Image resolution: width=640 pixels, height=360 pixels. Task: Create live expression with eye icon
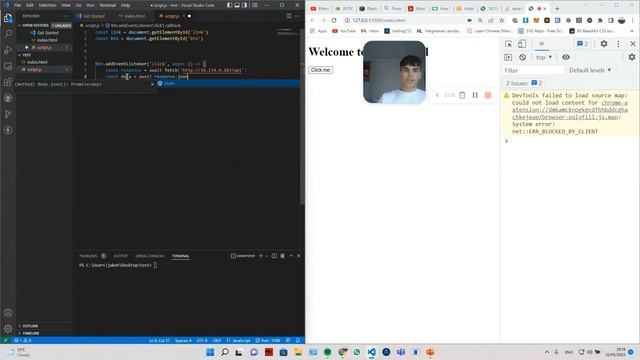coord(566,57)
